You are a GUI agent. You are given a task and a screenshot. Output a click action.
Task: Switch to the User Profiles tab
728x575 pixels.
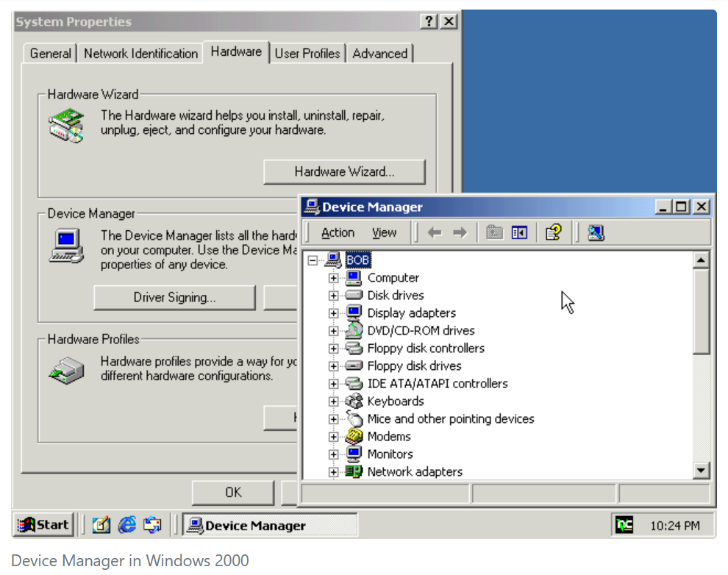coord(307,54)
